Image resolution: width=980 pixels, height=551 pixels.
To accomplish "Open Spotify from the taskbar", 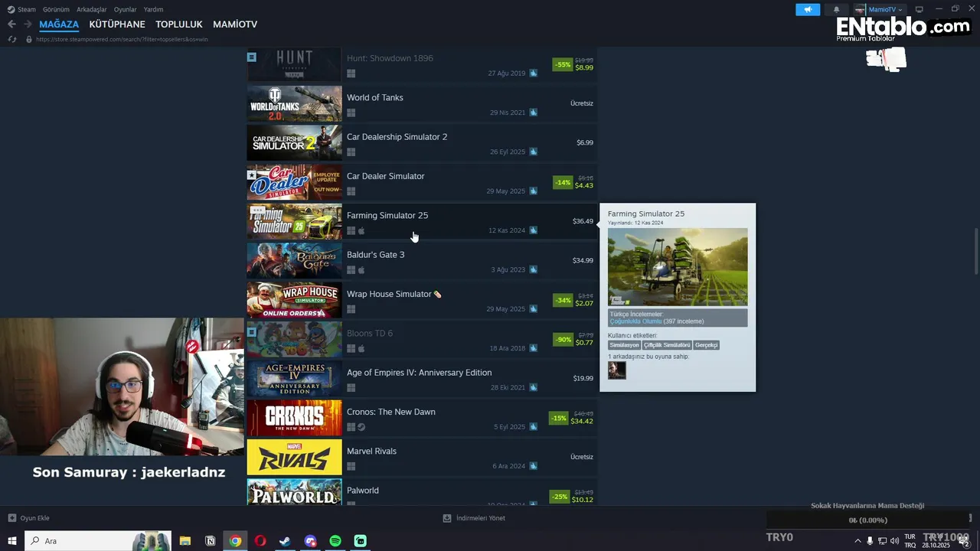I will click(x=335, y=541).
